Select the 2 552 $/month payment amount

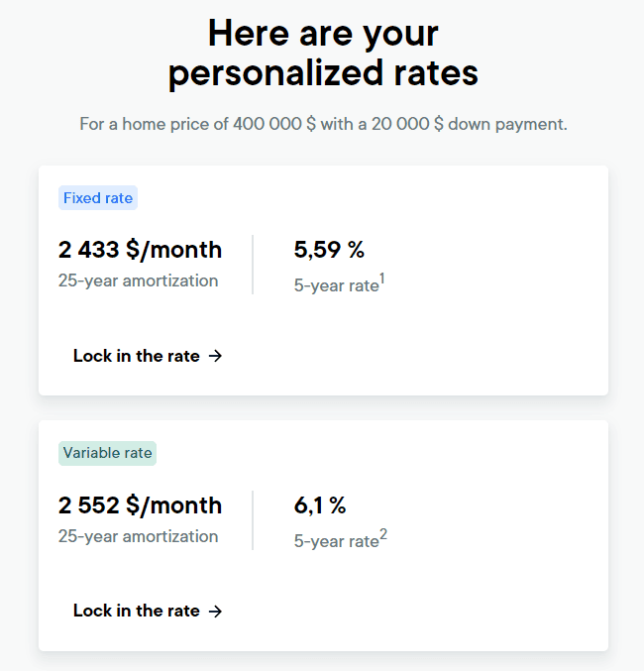[140, 505]
